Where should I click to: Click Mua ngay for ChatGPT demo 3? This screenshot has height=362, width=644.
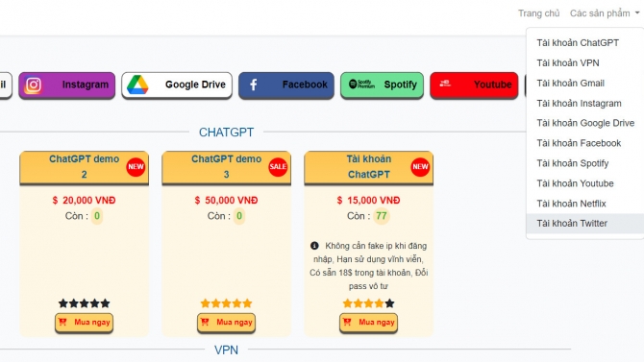226,323
